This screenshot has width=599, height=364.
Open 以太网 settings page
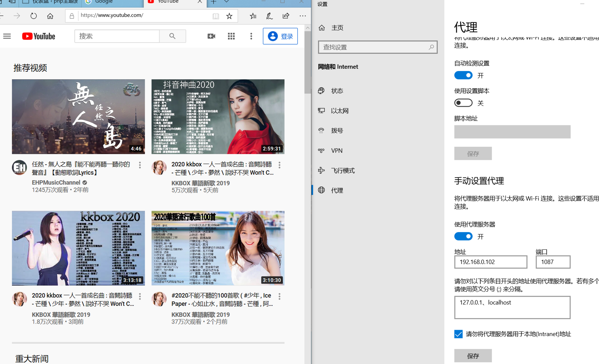[333, 111]
